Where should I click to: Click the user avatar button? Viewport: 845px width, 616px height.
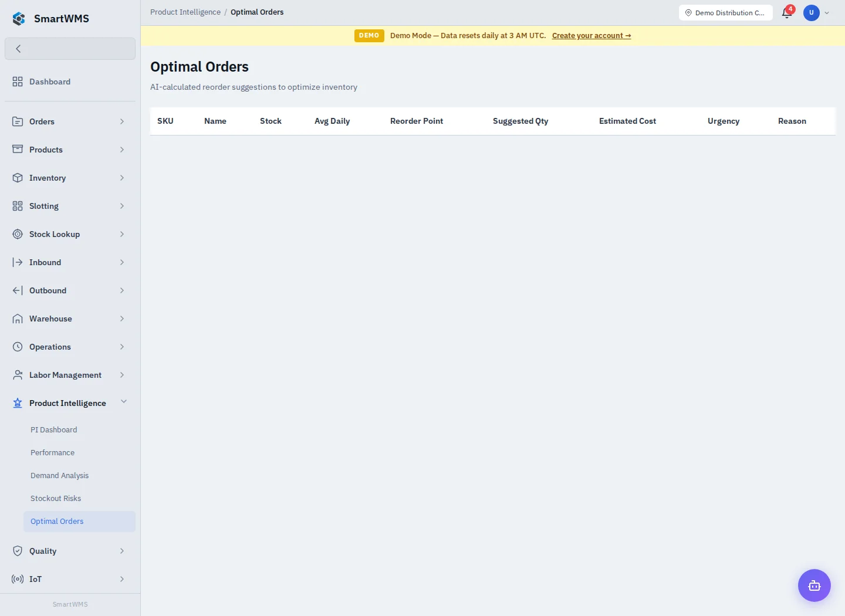tap(812, 13)
